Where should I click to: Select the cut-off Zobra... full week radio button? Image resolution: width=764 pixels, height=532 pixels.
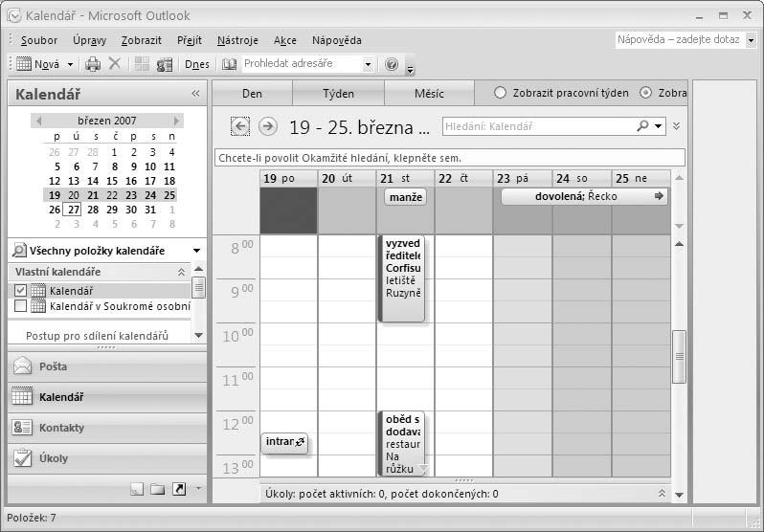pyautogui.click(x=645, y=93)
